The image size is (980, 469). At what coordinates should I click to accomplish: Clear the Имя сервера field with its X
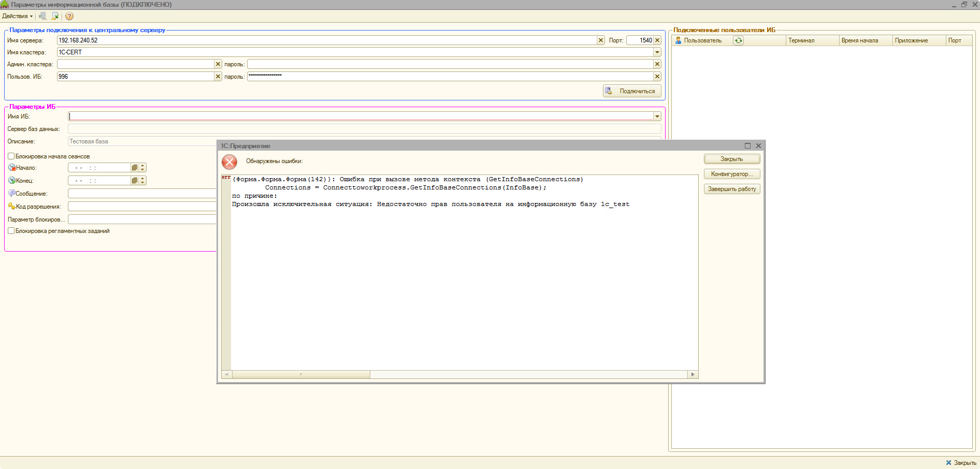(601, 40)
